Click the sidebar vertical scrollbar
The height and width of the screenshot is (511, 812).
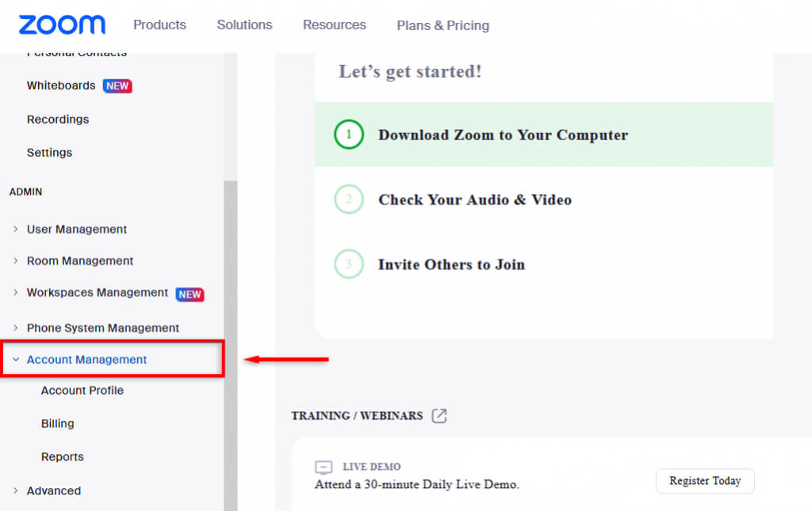click(231, 341)
